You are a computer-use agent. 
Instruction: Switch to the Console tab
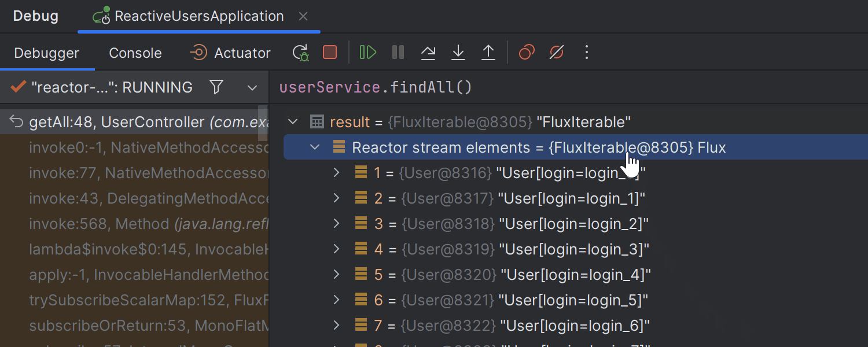click(135, 53)
